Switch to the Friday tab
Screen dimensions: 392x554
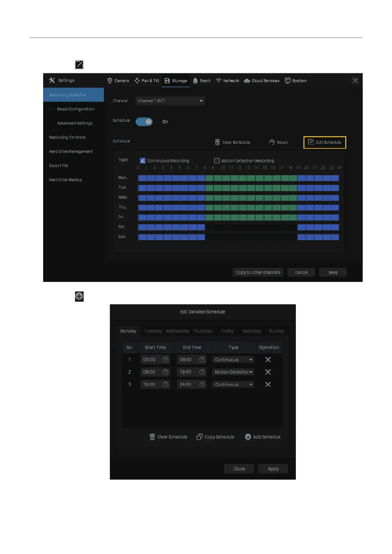tap(227, 331)
